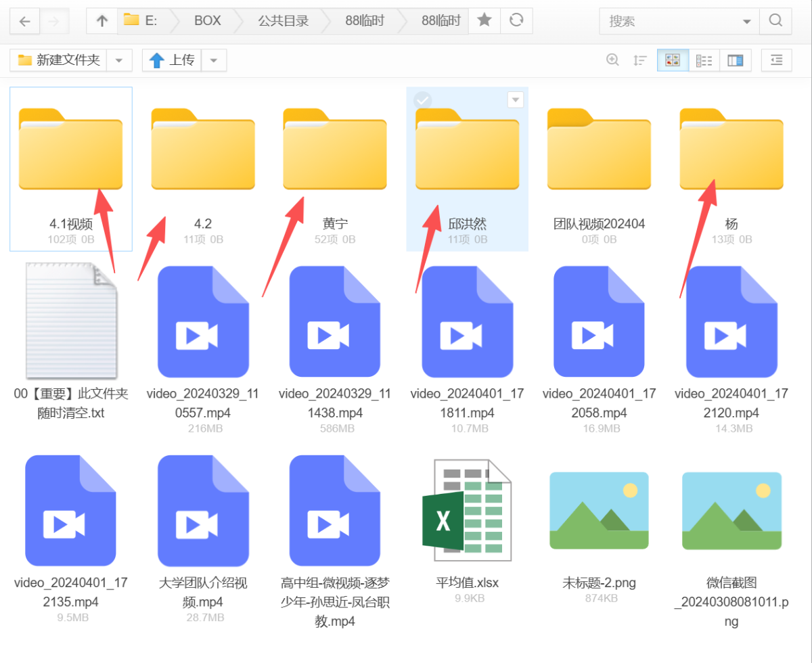Image resolution: width=812 pixels, height=663 pixels.
Task: Select the 邱洪然 folder icon
Action: [x=468, y=149]
